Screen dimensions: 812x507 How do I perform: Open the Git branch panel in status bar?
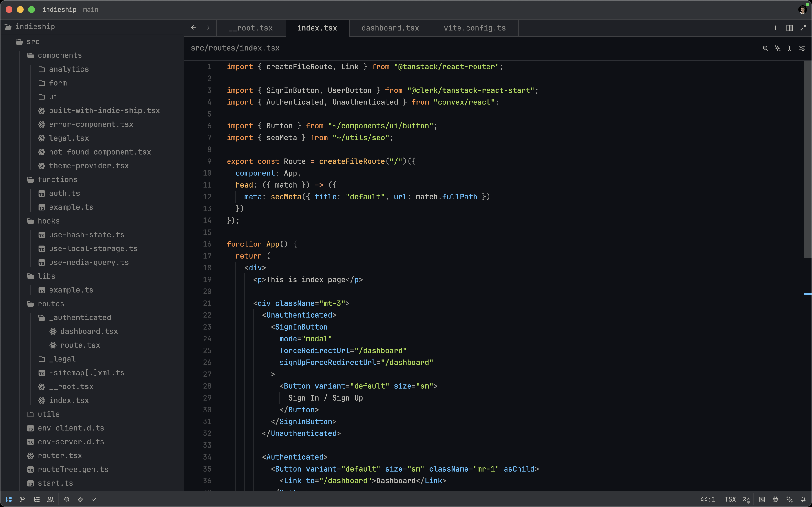pyautogui.click(x=23, y=500)
